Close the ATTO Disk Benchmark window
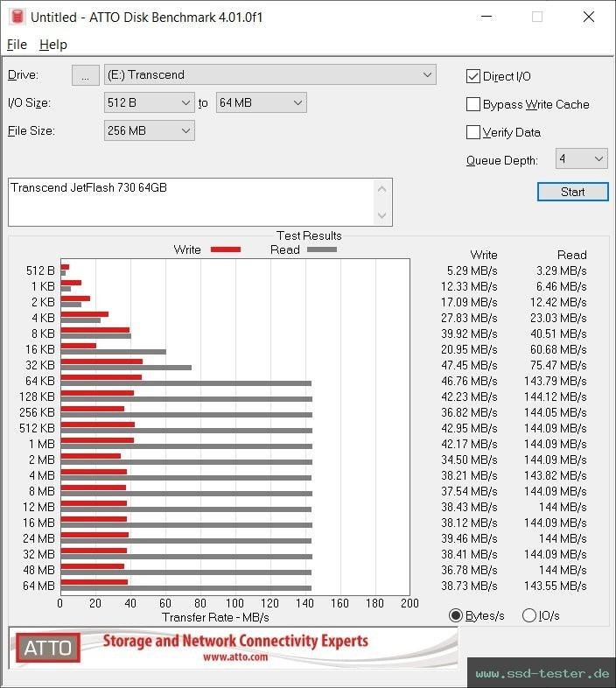 [x=589, y=17]
